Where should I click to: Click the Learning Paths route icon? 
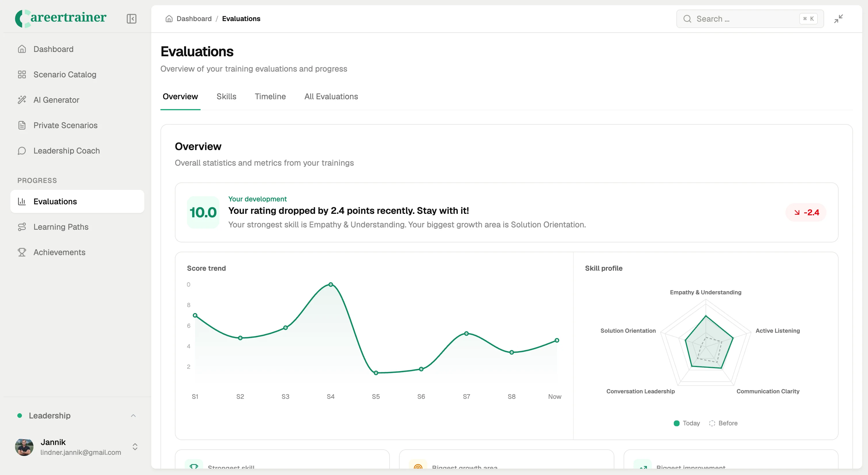pyautogui.click(x=22, y=227)
